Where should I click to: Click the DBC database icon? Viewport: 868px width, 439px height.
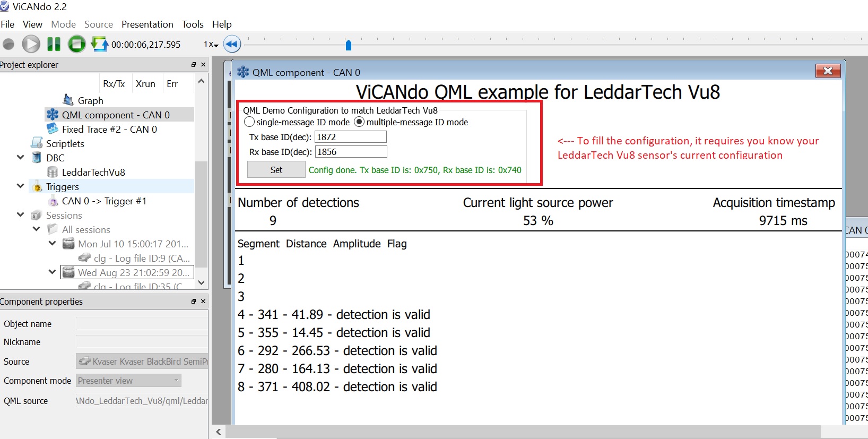point(37,158)
